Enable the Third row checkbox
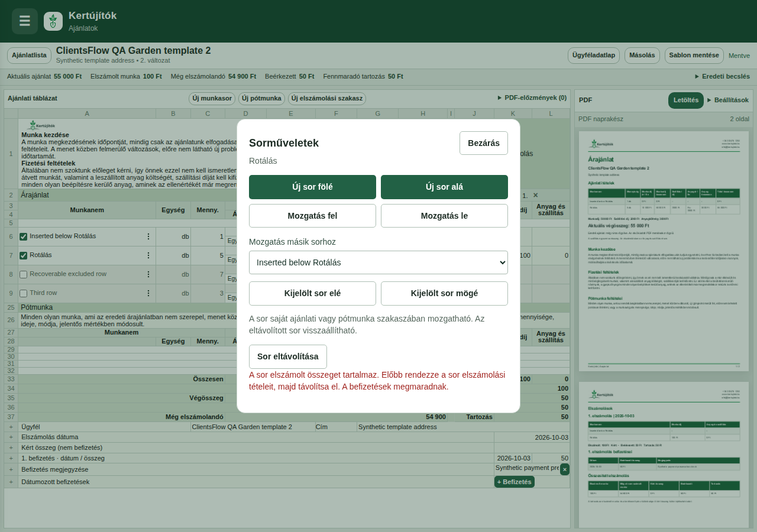The height and width of the screenshot is (532, 757). point(24,293)
